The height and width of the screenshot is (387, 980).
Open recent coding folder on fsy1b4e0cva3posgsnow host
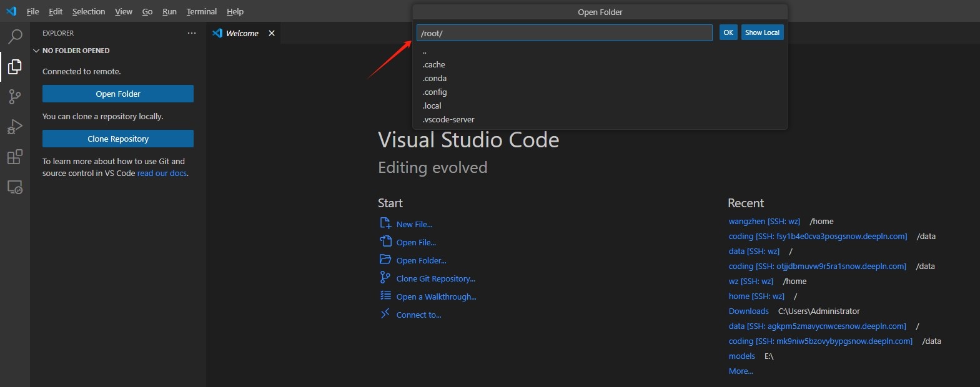pos(818,236)
